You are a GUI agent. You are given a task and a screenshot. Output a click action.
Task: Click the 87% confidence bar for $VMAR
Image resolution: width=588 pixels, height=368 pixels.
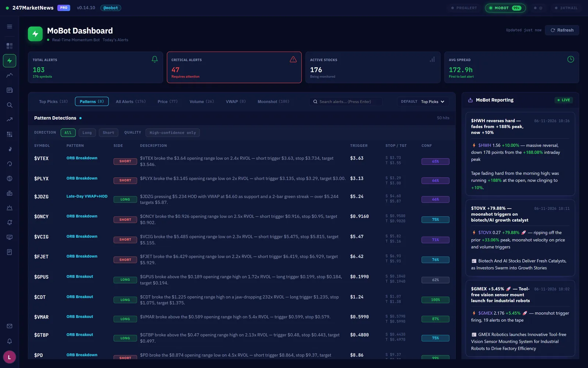click(435, 319)
